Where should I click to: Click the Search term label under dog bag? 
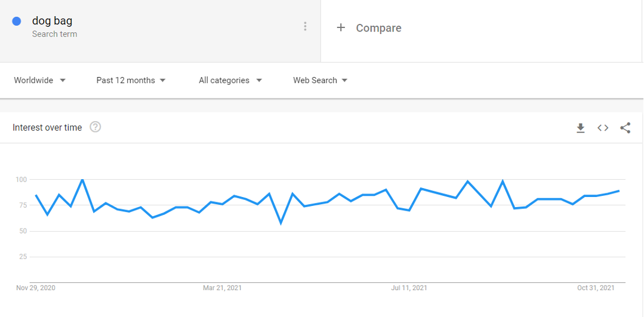click(55, 34)
